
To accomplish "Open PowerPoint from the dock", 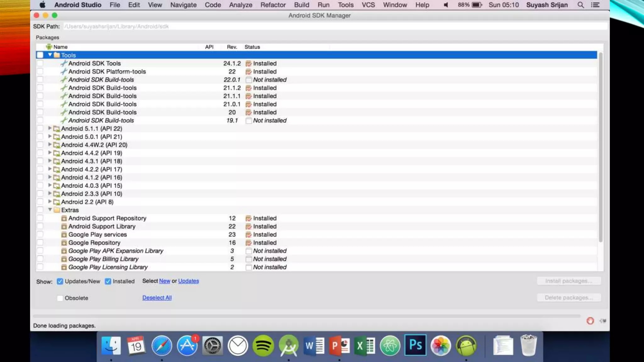I will click(339, 345).
